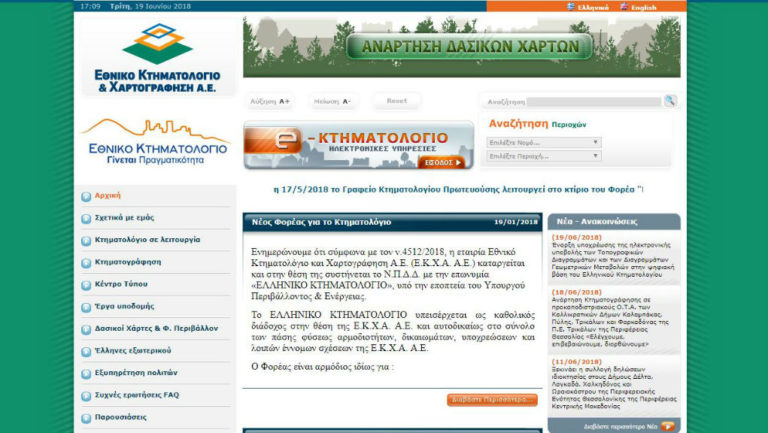Open news item dated 19/06/2018
This screenshot has height=433, width=768.
pyautogui.click(x=614, y=256)
